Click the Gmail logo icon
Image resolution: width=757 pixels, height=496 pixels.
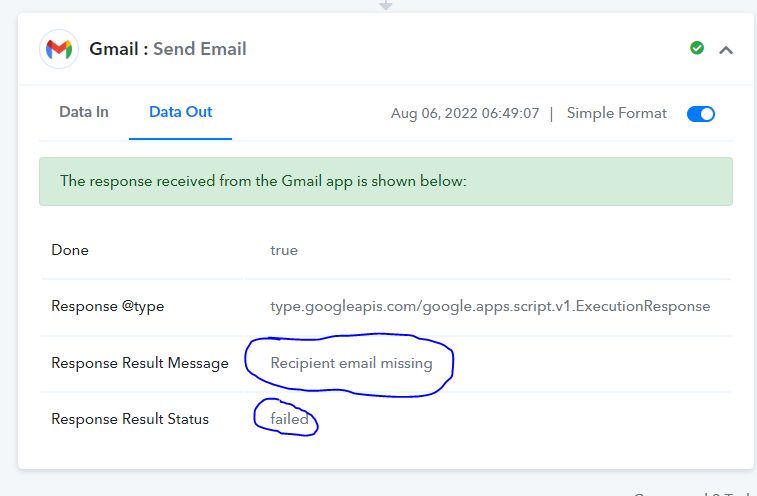pyautogui.click(x=59, y=49)
